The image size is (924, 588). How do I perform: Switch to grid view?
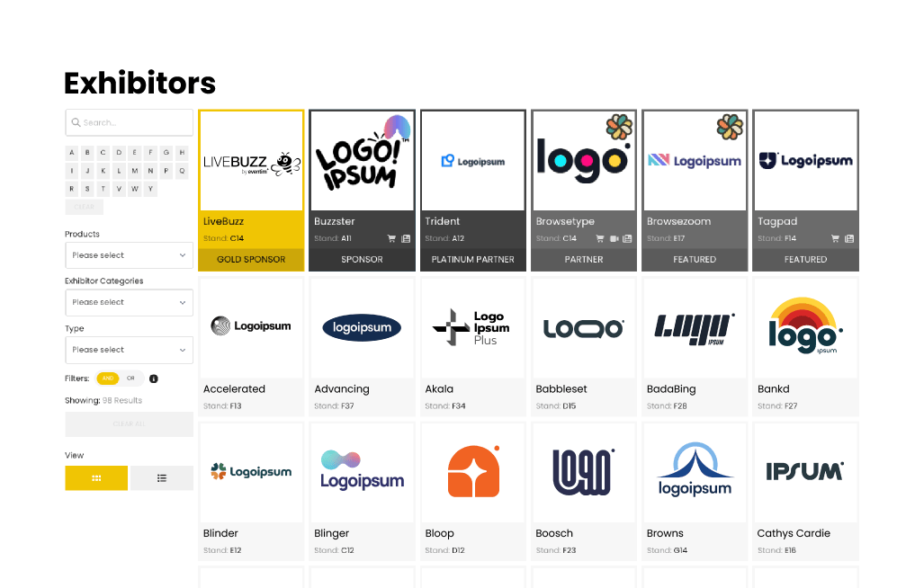(96, 478)
